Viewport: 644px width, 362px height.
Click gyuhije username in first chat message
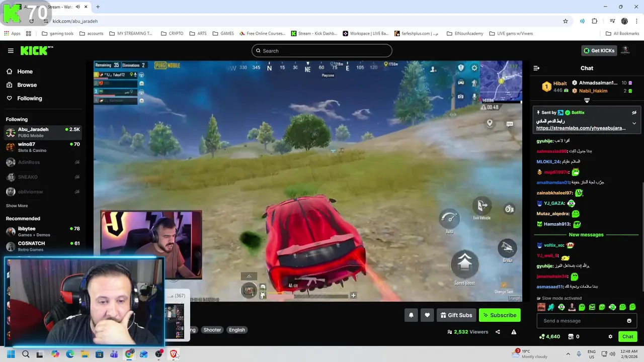click(545, 141)
